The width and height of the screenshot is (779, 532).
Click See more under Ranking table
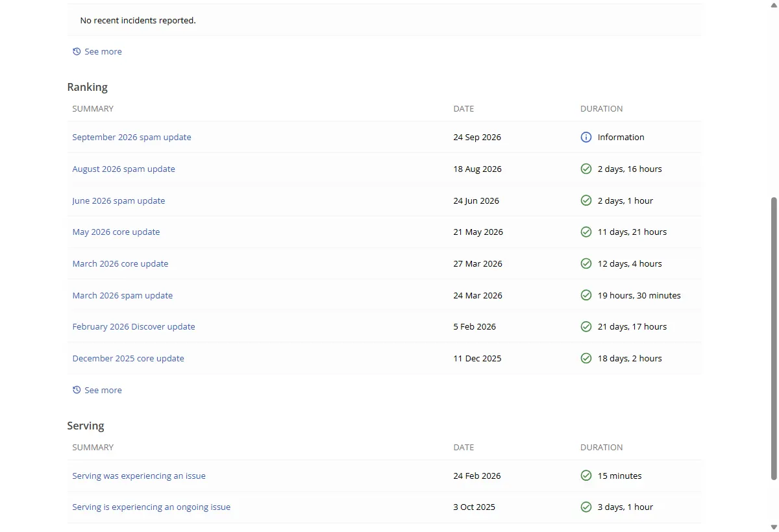(x=97, y=390)
